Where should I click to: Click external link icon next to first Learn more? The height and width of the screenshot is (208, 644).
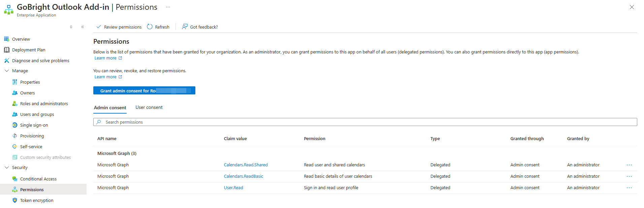coord(120,58)
